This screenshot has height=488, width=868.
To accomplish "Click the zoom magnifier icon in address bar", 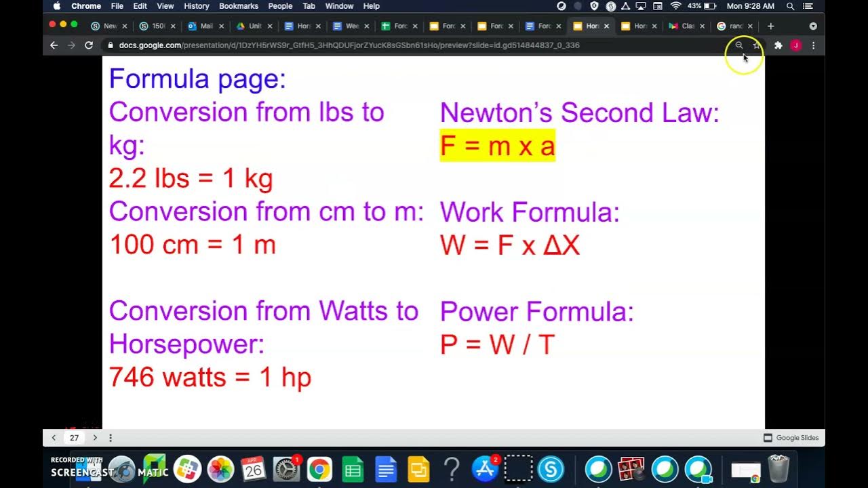I will 739,45.
